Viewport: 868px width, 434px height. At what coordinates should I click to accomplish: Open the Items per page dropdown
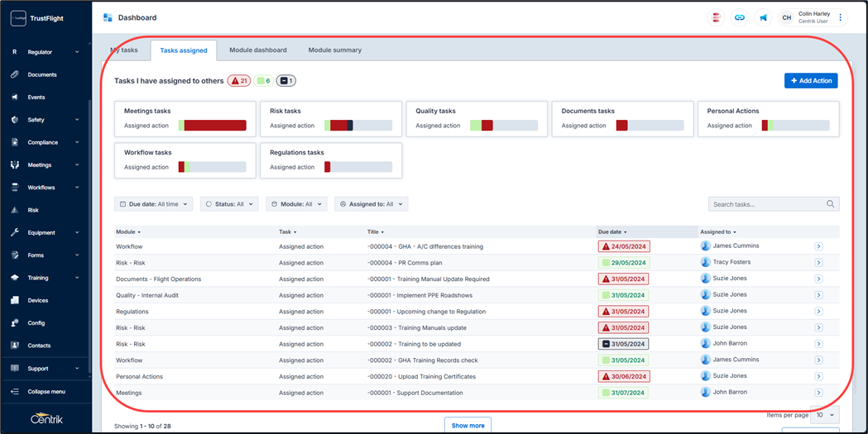click(825, 415)
